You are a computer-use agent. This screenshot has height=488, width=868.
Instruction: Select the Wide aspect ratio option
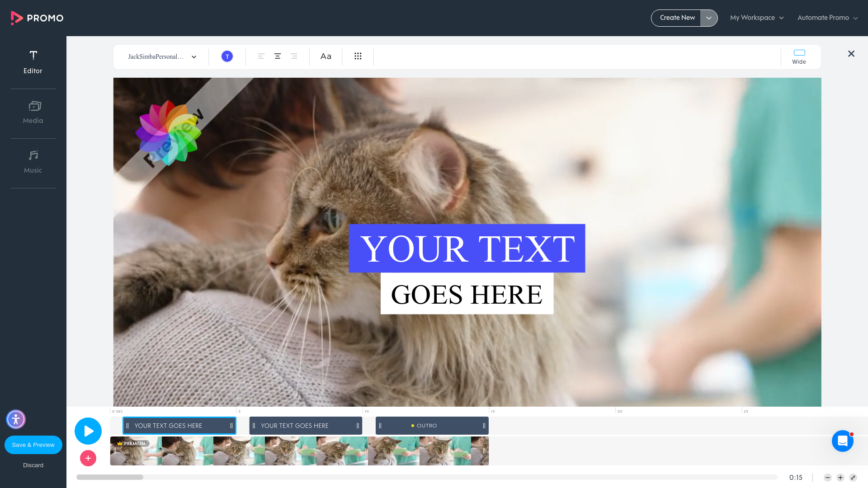pos(799,57)
